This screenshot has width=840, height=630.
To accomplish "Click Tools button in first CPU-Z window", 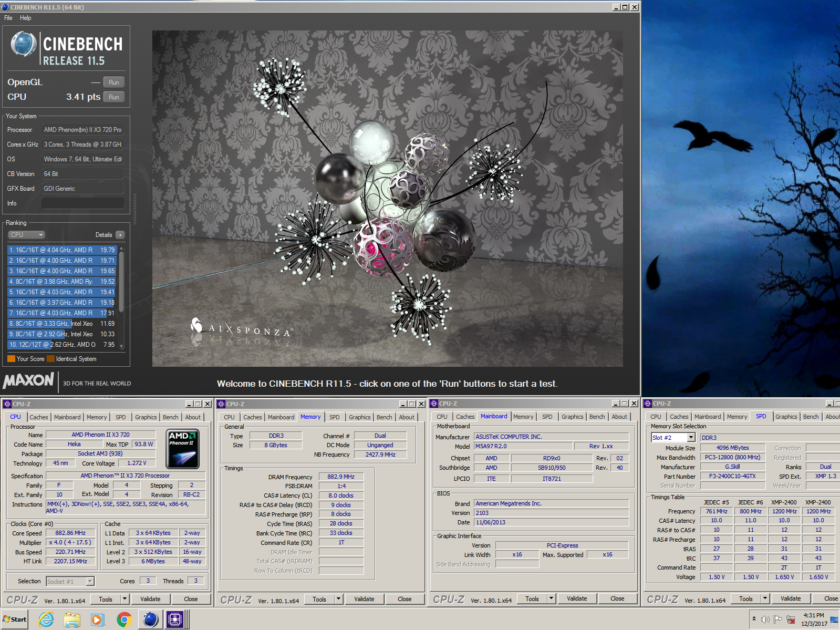I will [106, 599].
